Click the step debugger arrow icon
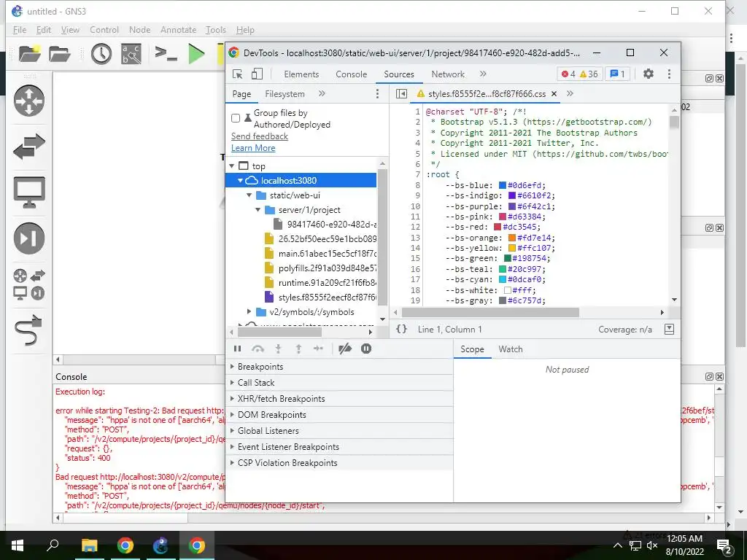This screenshot has width=747, height=560. tap(319, 349)
